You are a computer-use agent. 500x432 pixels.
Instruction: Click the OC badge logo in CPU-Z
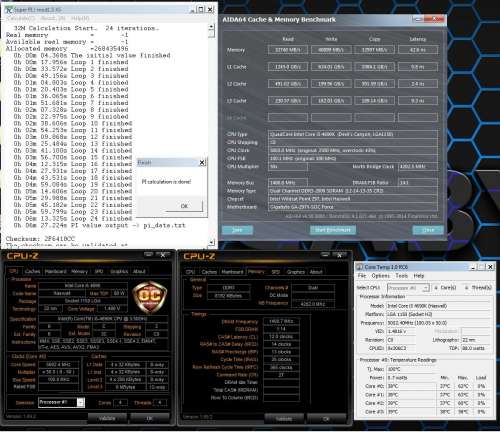(150, 296)
